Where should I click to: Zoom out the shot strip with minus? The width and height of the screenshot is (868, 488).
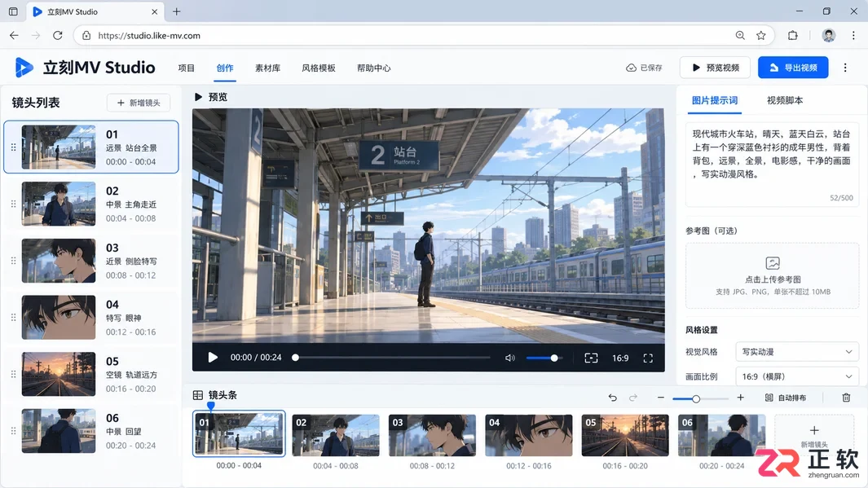[660, 398]
